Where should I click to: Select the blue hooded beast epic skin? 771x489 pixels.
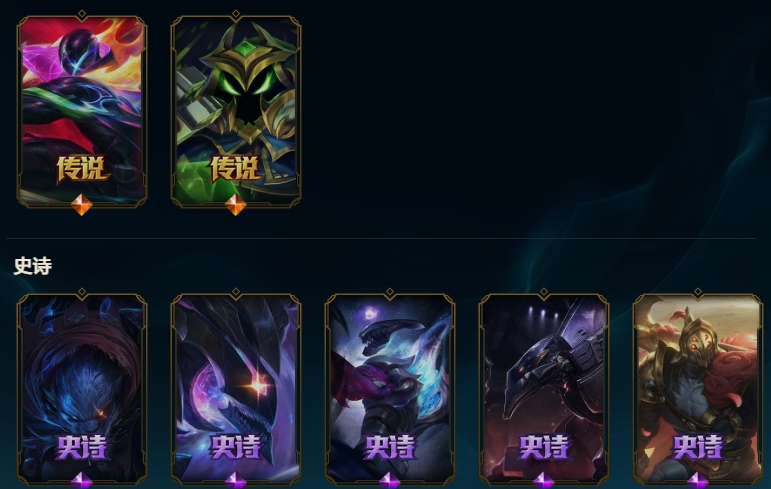82,389
